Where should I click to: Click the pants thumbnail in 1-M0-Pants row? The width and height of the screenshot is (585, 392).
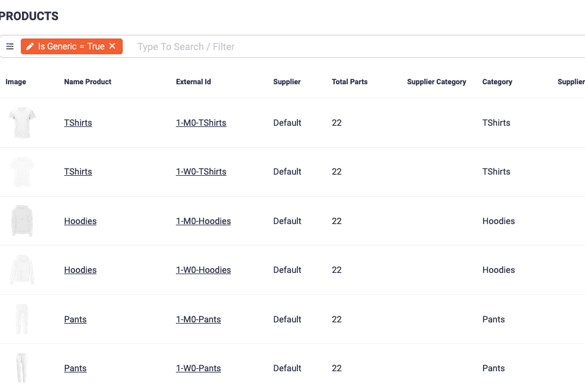[x=22, y=319]
